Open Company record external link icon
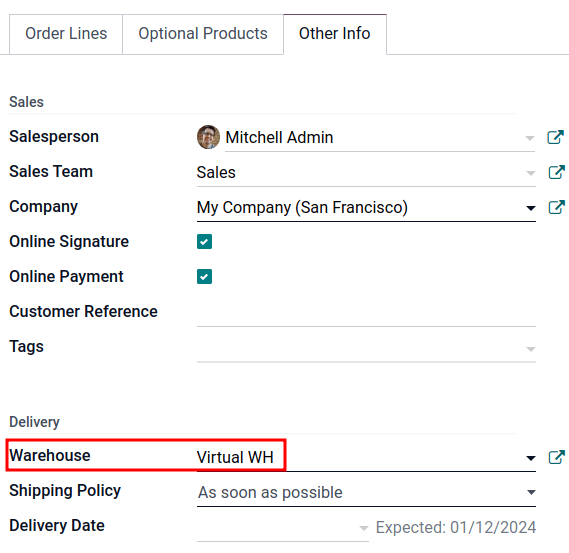Image resolution: width=569 pixels, height=553 pixels. click(x=556, y=207)
